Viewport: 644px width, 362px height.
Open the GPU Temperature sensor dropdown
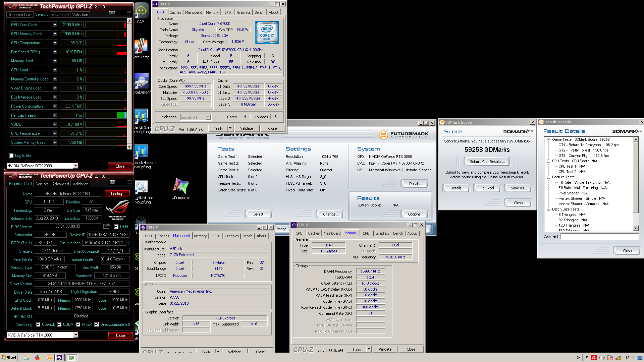[x=55, y=43]
